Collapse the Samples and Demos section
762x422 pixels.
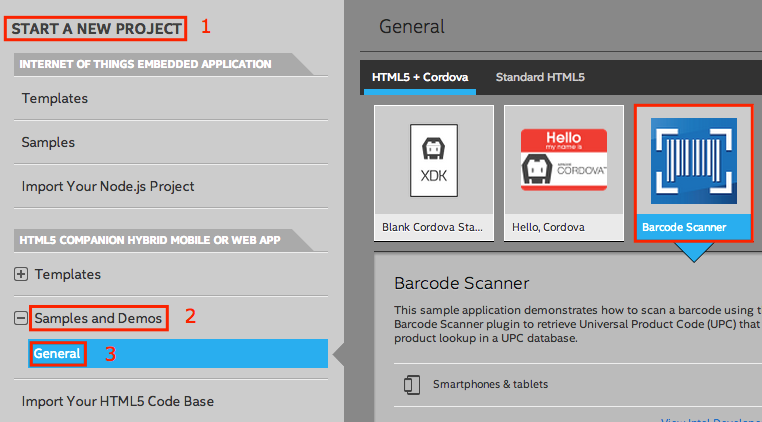coord(20,318)
